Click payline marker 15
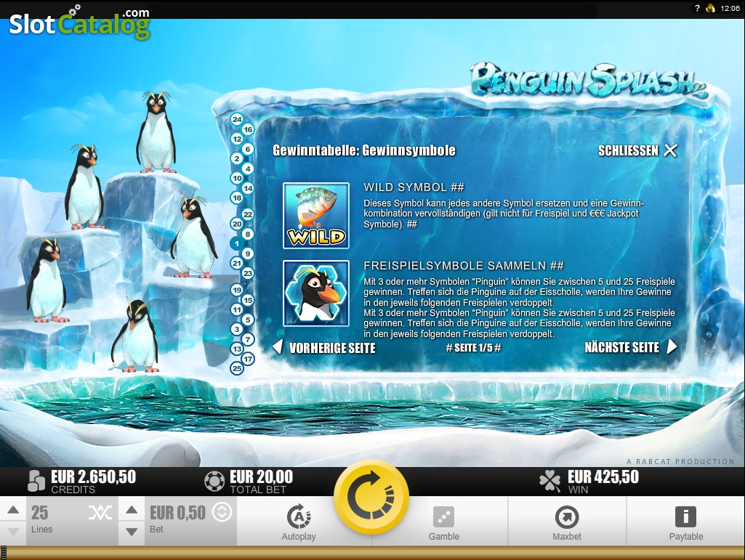 [248, 300]
